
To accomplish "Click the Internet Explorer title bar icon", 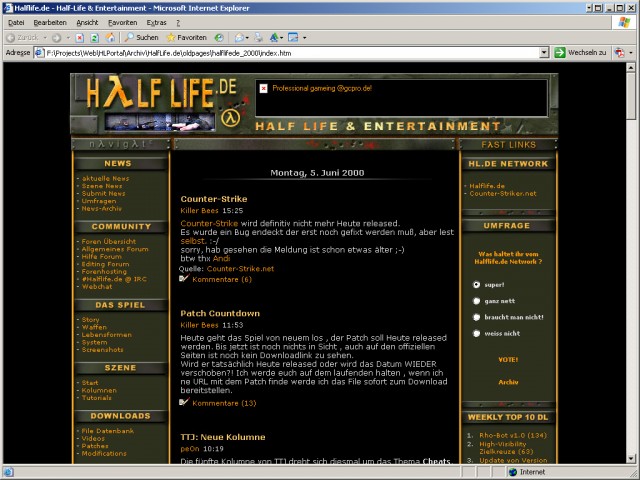I will (8, 8).
